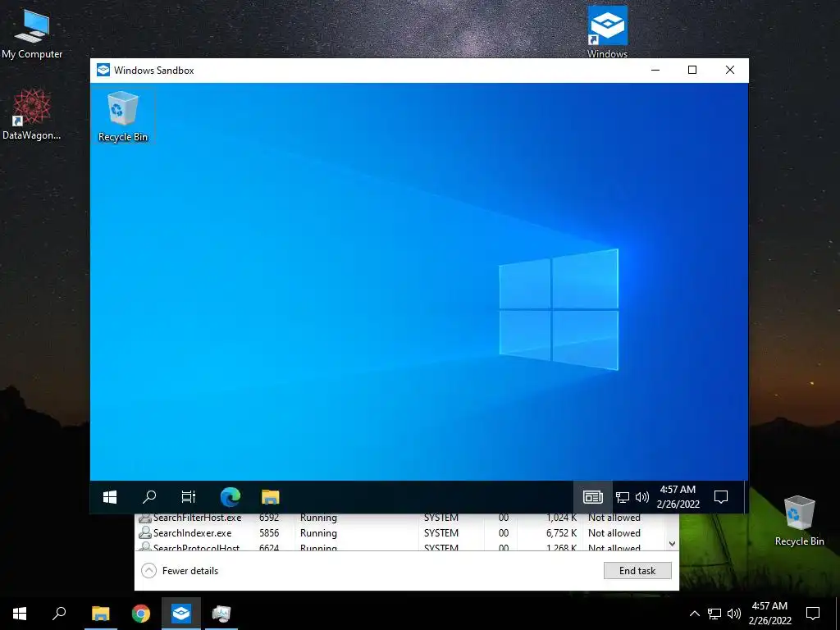Maximize the Windows Sandbox window
Image resolution: width=840 pixels, height=630 pixels.
click(692, 71)
